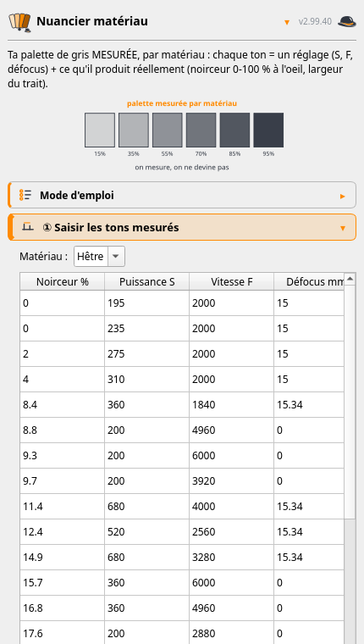Click the bowler hat icon at top right
The width and height of the screenshot is (364, 644).
[x=347, y=22]
